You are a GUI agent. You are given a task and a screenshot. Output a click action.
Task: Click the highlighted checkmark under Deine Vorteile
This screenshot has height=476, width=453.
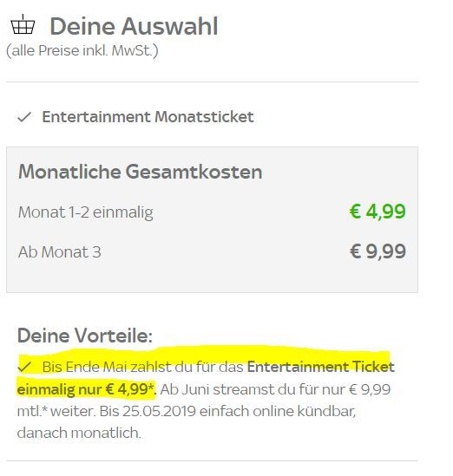[24, 367]
